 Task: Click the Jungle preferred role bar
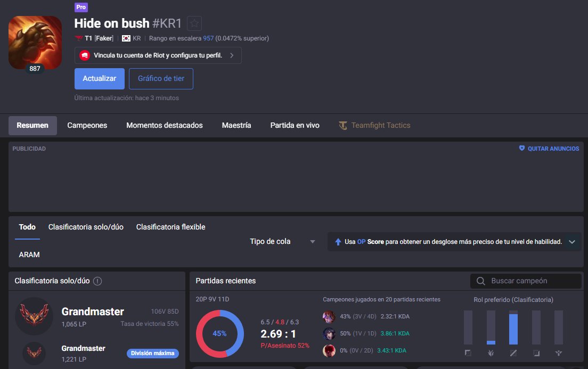(x=491, y=327)
